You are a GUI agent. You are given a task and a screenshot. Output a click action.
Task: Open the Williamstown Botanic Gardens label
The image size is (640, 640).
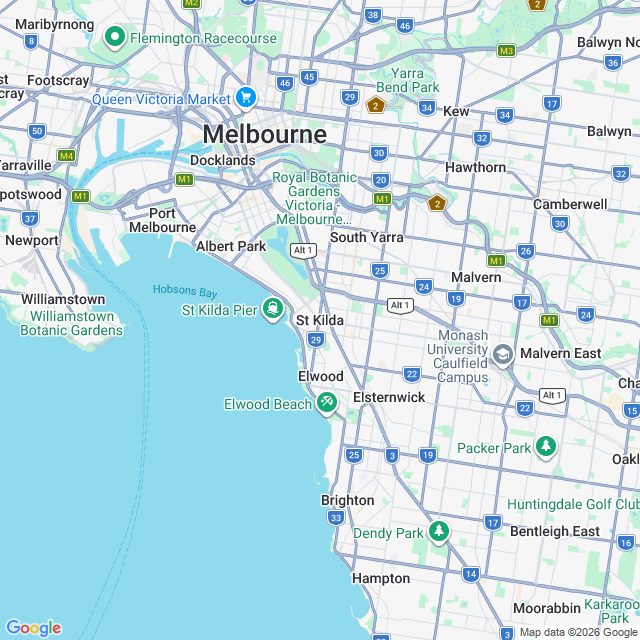(71, 323)
